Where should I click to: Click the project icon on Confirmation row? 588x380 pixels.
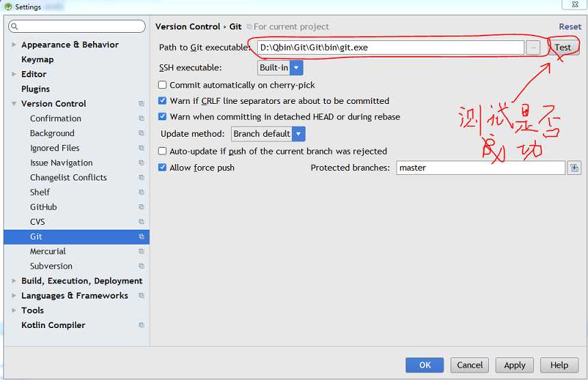[142, 118]
